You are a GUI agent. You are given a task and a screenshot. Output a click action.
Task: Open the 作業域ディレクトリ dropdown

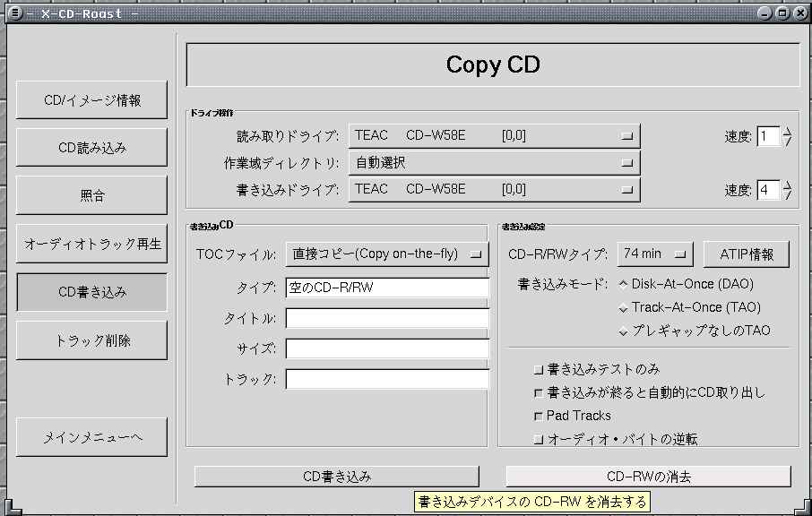494,163
